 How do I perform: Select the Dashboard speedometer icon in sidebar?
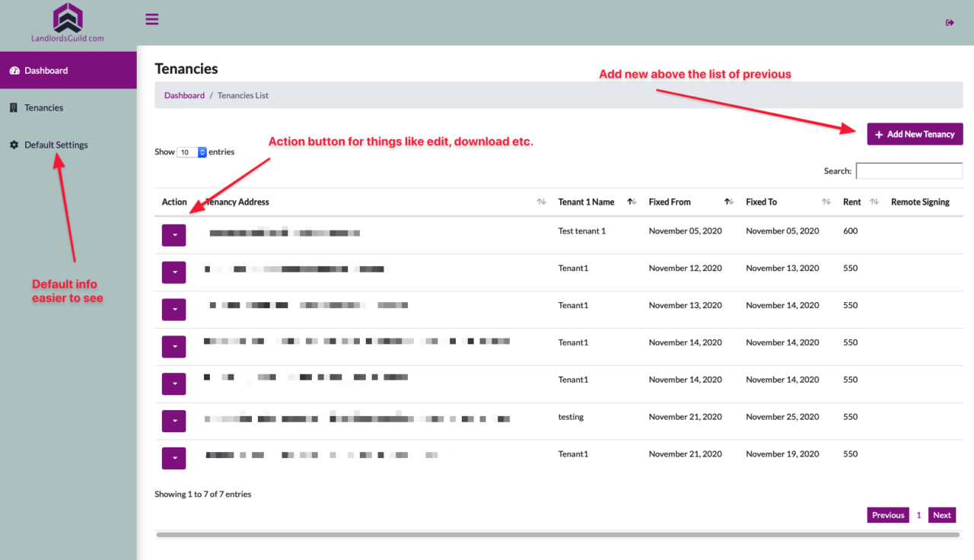coord(16,70)
